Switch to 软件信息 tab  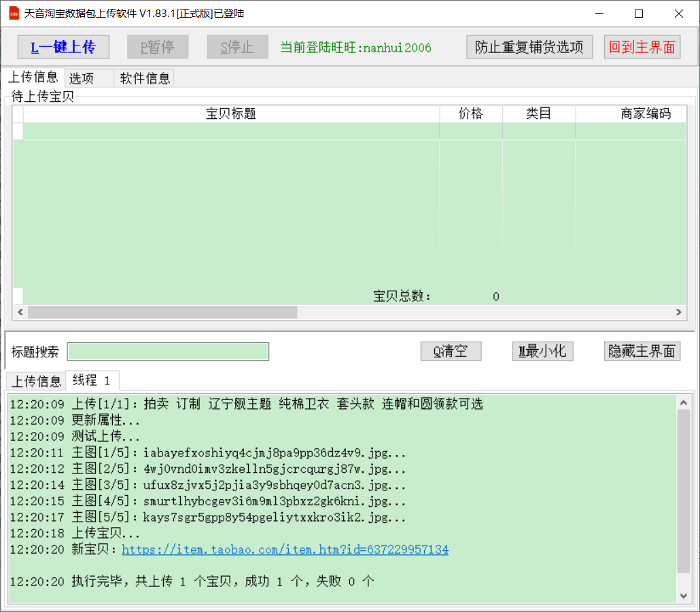tap(145, 79)
